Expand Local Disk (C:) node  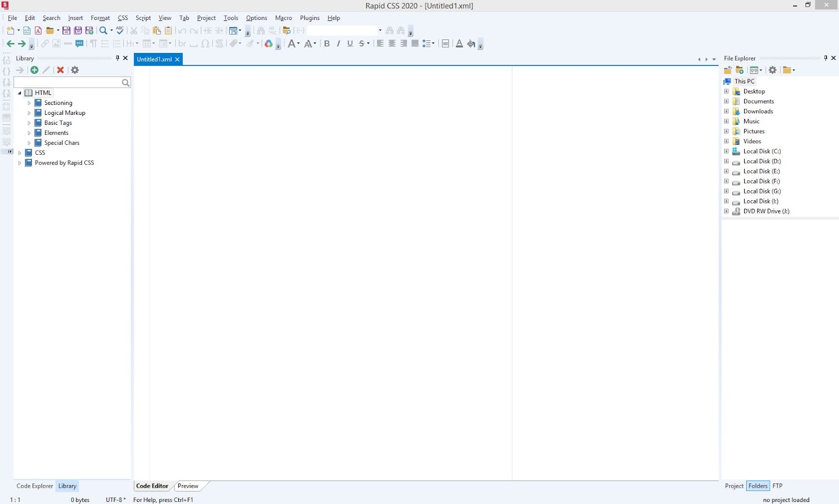coord(726,151)
